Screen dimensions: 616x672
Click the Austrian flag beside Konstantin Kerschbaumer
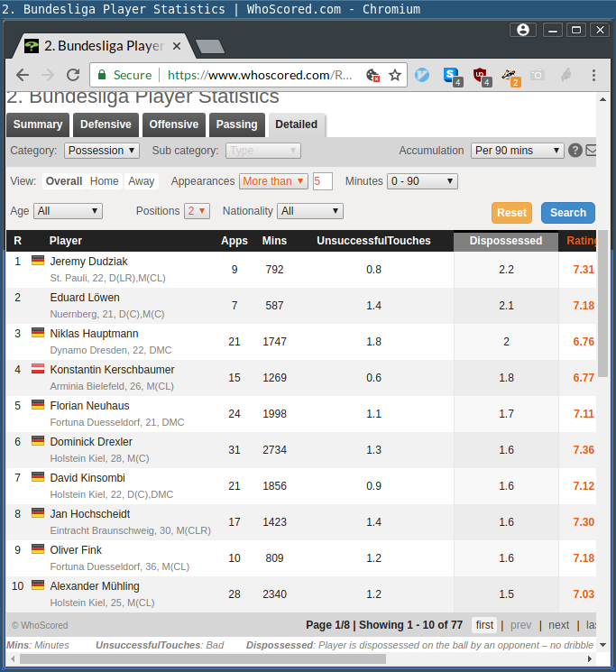(x=38, y=369)
